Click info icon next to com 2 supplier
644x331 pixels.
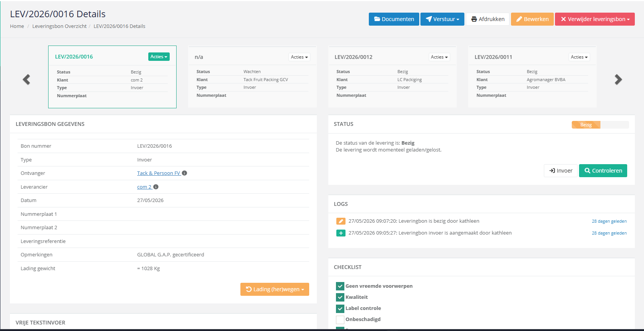click(x=156, y=187)
